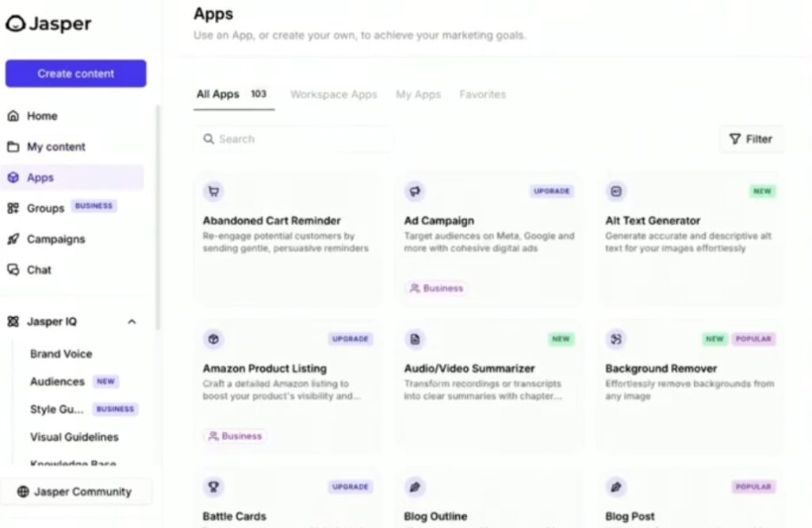Click the Blog Outline pen icon
This screenshot has height=528, width=812.
(x=415, y=487)
